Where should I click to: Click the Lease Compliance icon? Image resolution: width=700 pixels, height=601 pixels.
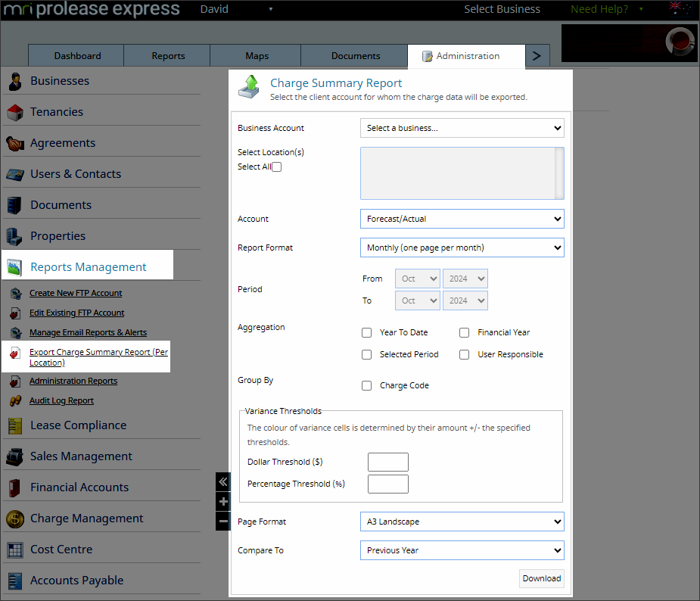coord(14,425)
